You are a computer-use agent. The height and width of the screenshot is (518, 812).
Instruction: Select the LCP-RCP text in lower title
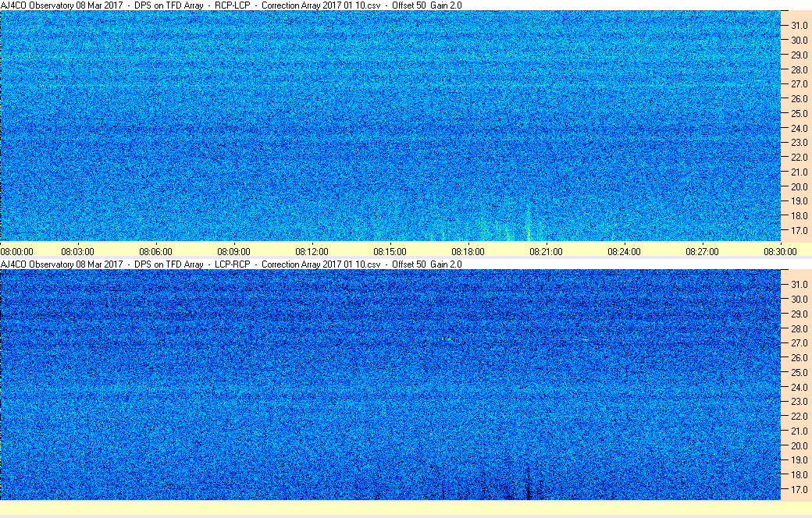point(233,264)
